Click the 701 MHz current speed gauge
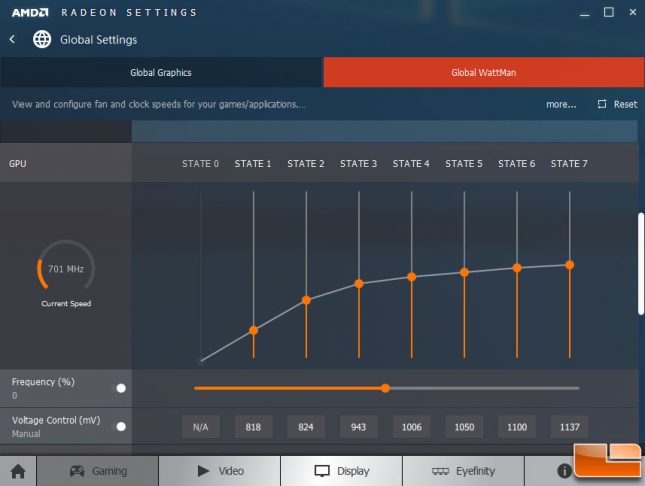 (x=66, y=267)
